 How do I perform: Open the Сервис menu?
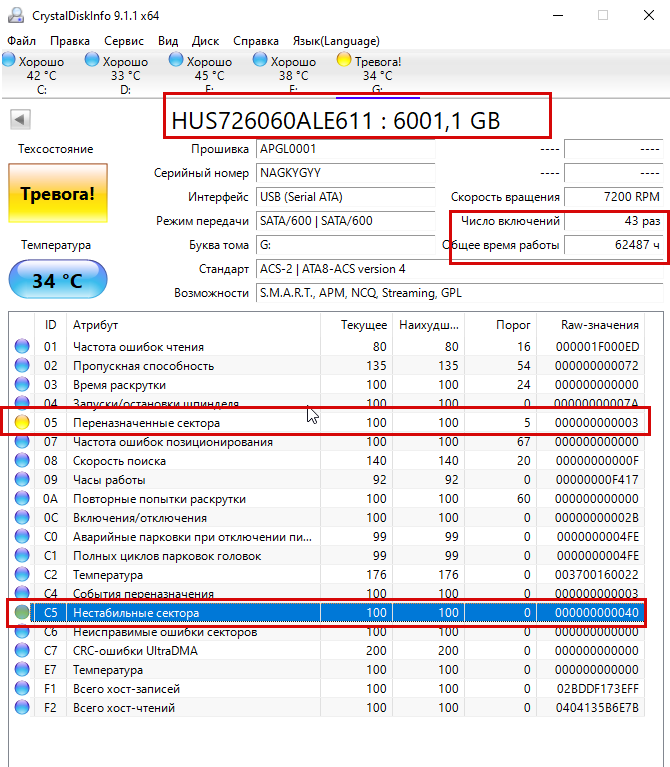point(124,41)
